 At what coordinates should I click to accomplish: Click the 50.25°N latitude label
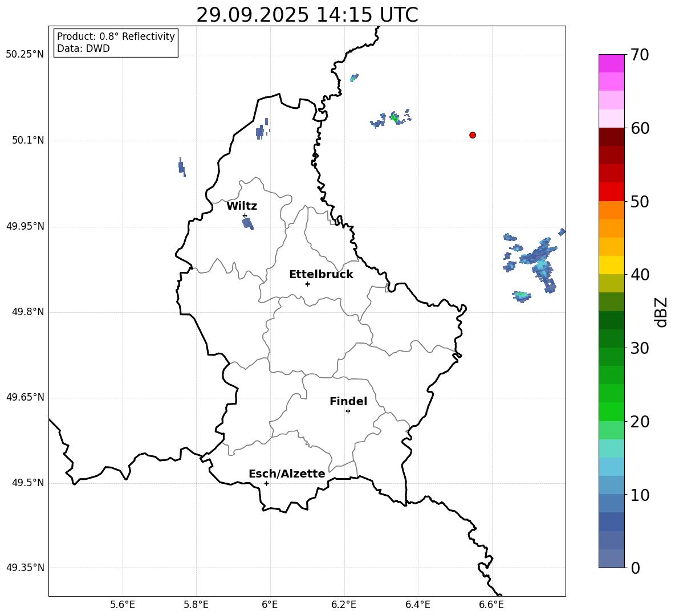(x=25, y=55)
